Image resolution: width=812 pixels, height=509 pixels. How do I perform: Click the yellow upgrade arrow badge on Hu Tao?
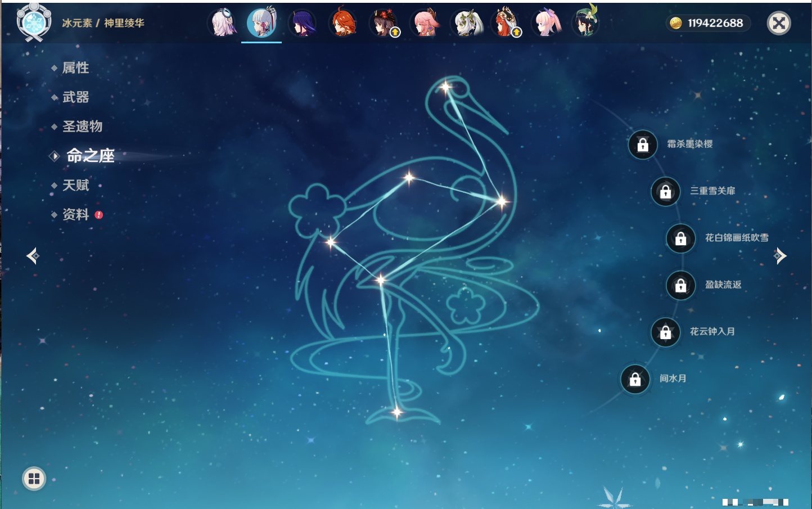[x=395, y=33]
